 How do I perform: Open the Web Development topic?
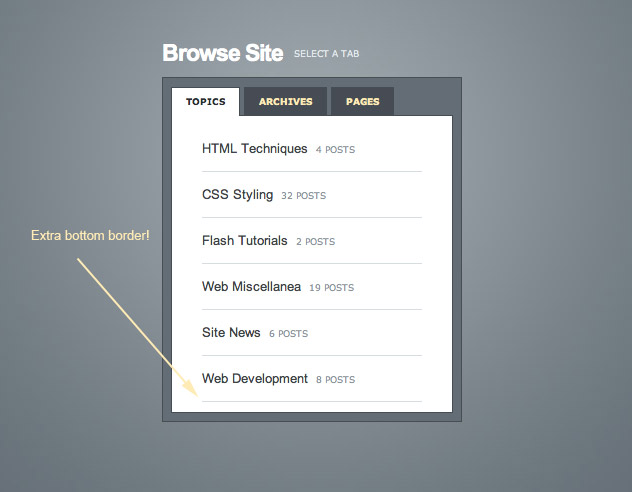[x=255, y=379]
